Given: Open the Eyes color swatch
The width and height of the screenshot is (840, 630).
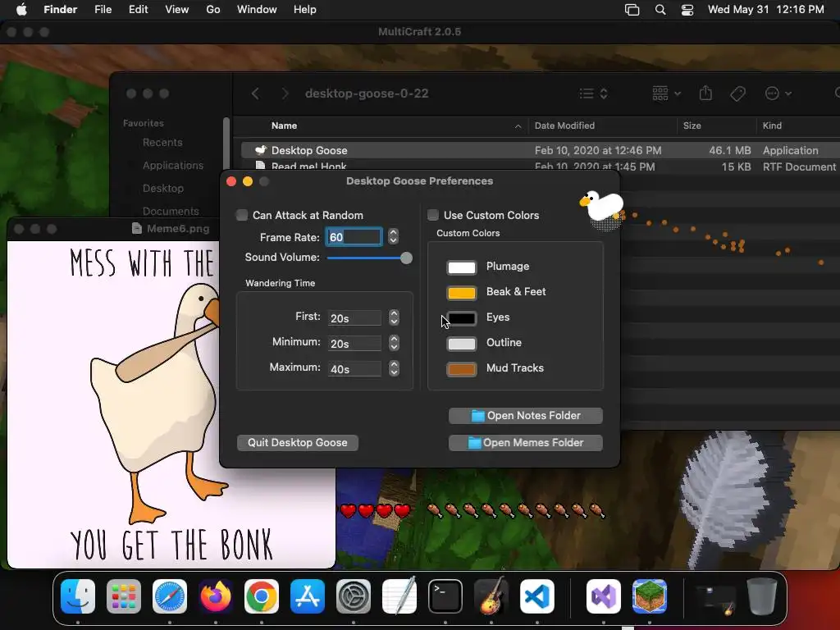Looking at the screenshot, I should [x=461, y=318].
